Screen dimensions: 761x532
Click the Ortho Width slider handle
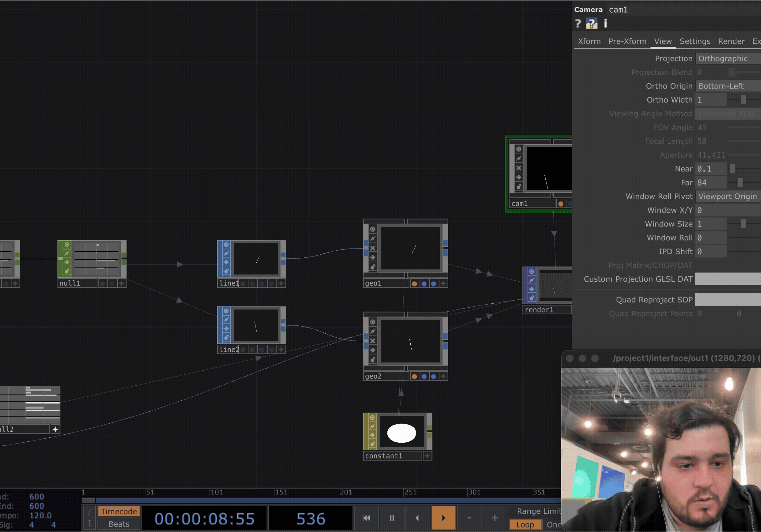tap(743, 100)
